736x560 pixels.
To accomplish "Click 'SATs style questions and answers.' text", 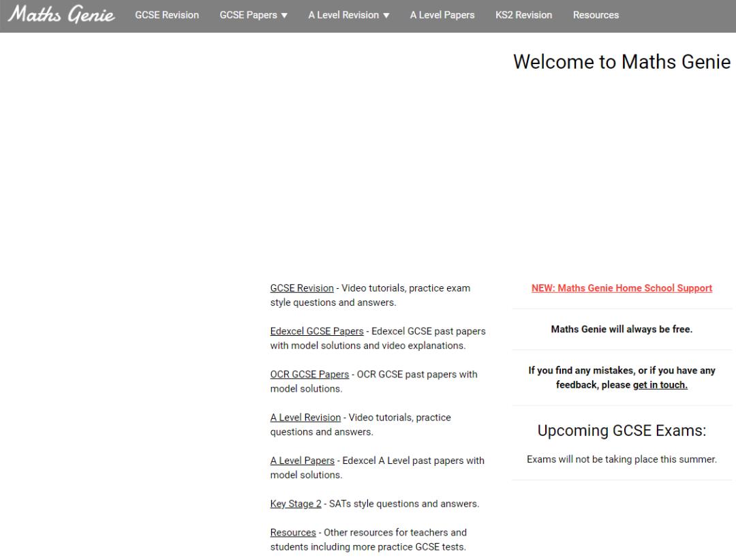I will 404,504.
